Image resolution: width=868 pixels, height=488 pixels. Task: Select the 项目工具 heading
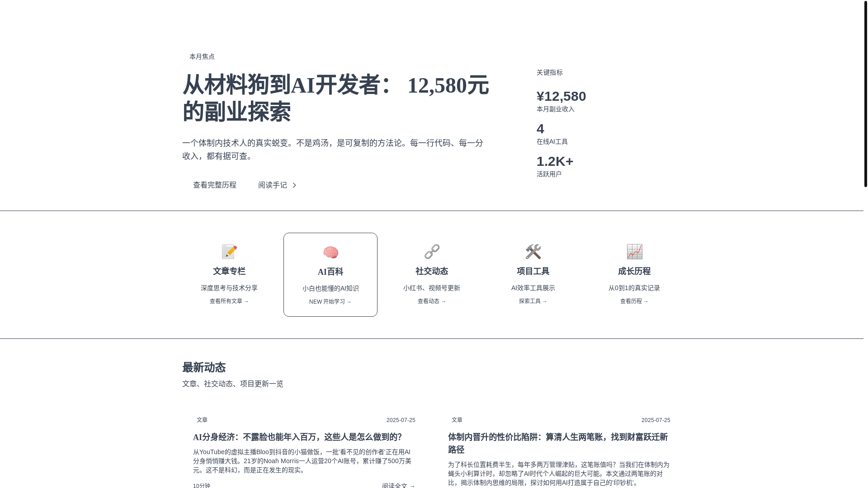tap(533, 271)
